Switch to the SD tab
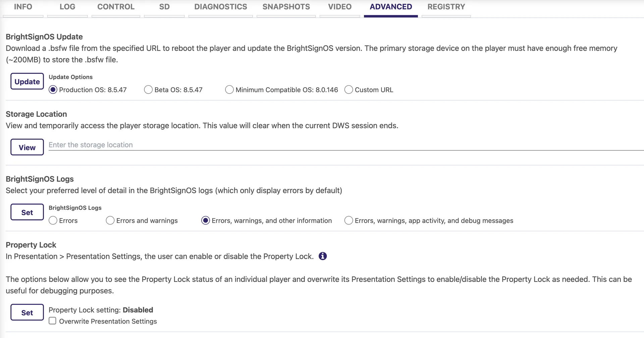The width and height of the screenshot is (644, 338). click(x=164, y=7)
